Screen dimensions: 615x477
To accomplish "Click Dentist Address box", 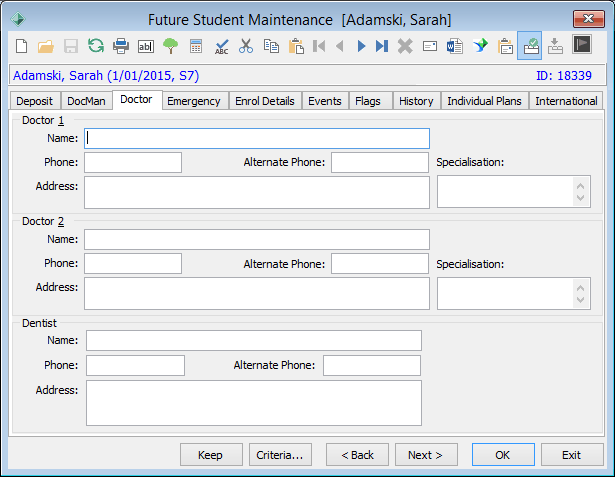I will [x=254, y=403].
